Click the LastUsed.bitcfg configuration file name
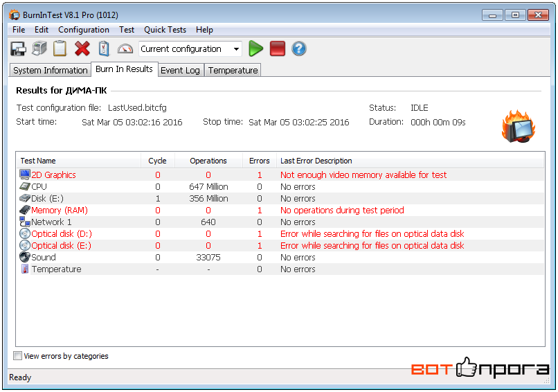The width and height of the screenshot is (558, 392). [137, 107]
